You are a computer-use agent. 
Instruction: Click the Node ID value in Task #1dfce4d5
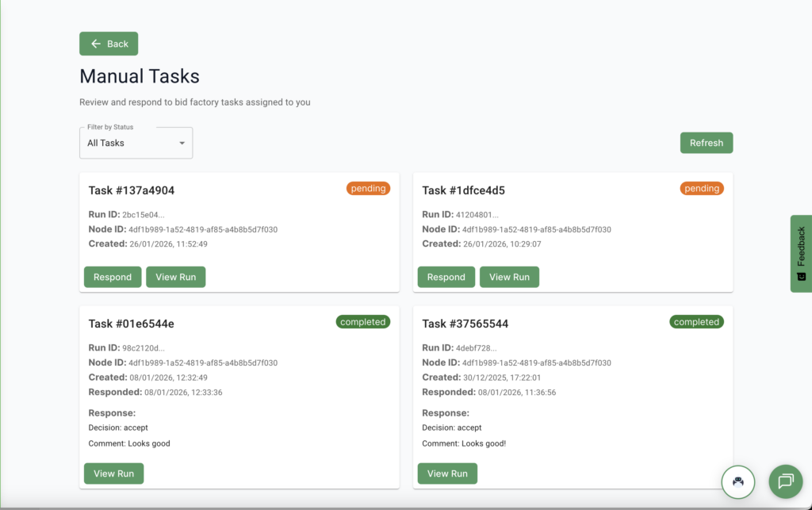536,229
